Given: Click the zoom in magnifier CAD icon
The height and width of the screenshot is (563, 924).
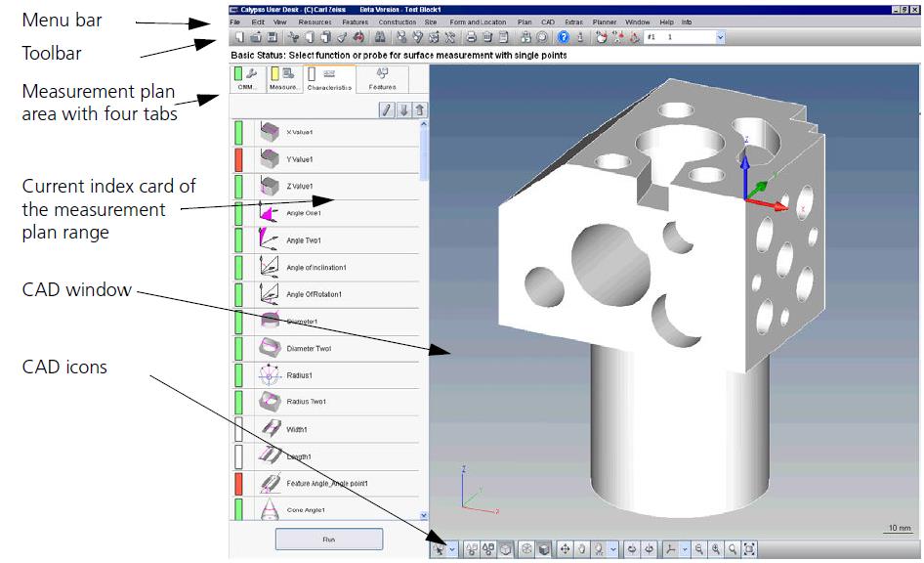Looking at the screenshot, I should click(x=716, y=549).
